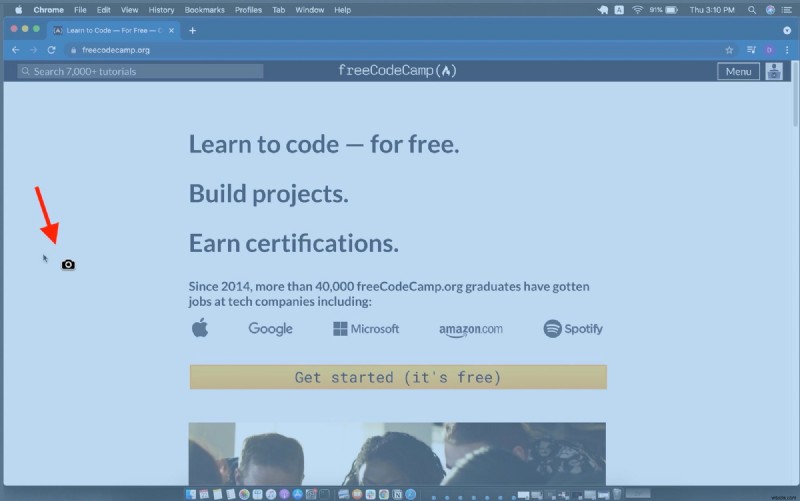Open Finder from the Dock

(191, 494)
